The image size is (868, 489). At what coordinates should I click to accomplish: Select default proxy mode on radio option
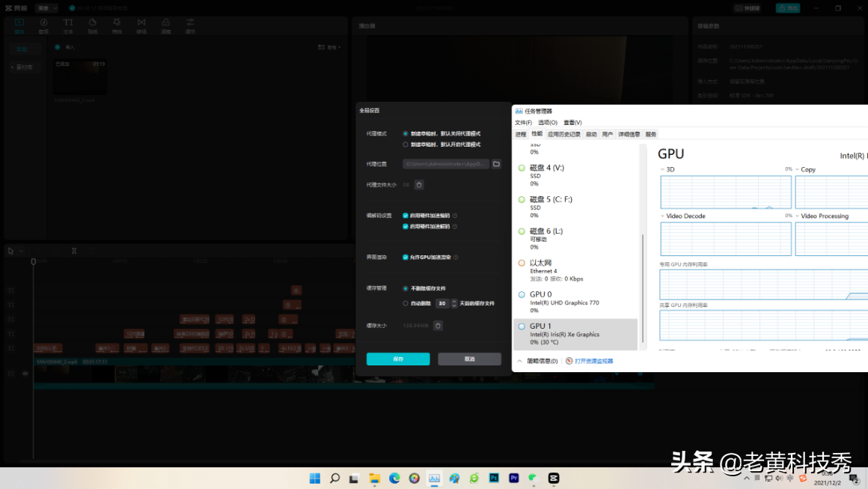tap(406, 145)
